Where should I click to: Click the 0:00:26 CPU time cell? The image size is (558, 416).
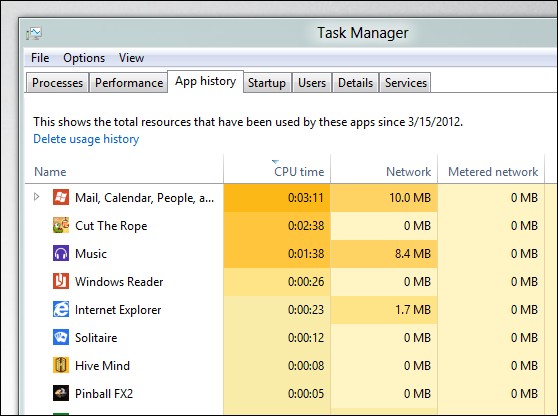277,281
